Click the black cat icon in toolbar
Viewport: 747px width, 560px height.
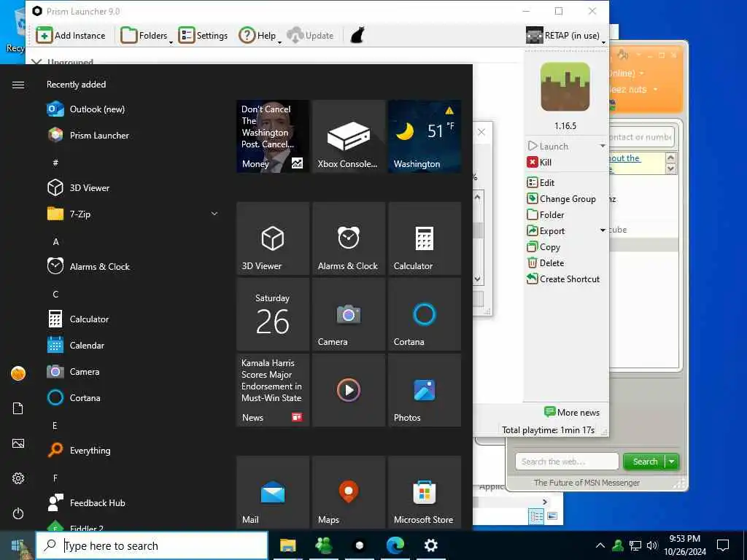pyautogui.click(x=357, y=36)
